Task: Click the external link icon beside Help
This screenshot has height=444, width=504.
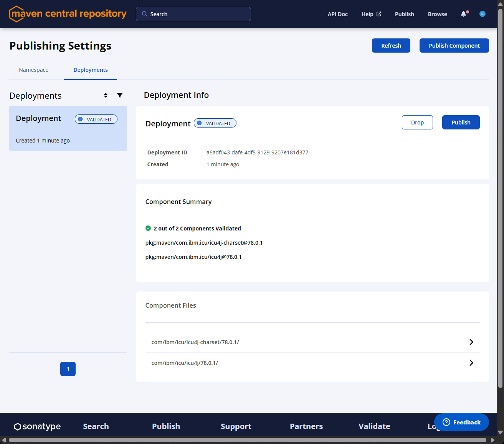Action: click(379, 14)
